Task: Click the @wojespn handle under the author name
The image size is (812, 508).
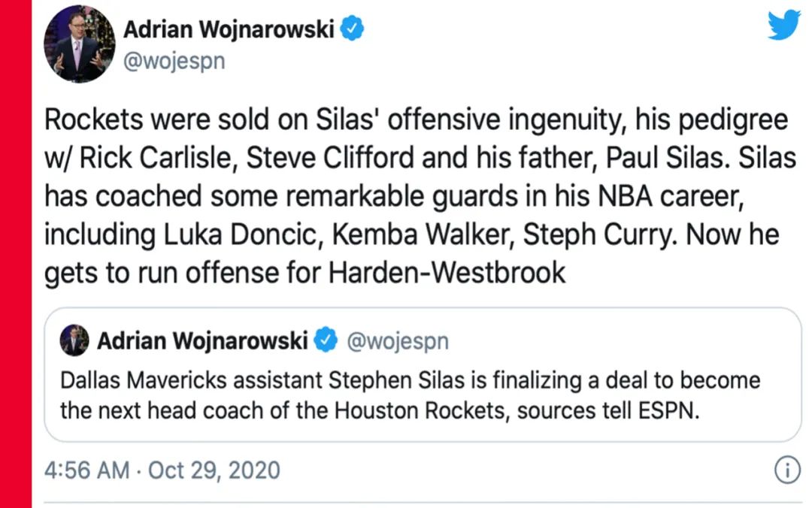Action: (173, 62)
